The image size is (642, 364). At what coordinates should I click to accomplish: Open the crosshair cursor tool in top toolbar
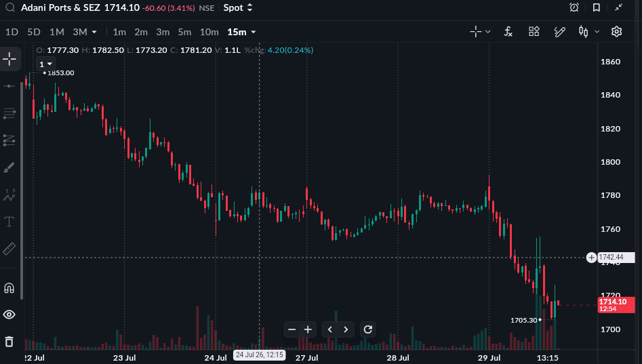475,32
